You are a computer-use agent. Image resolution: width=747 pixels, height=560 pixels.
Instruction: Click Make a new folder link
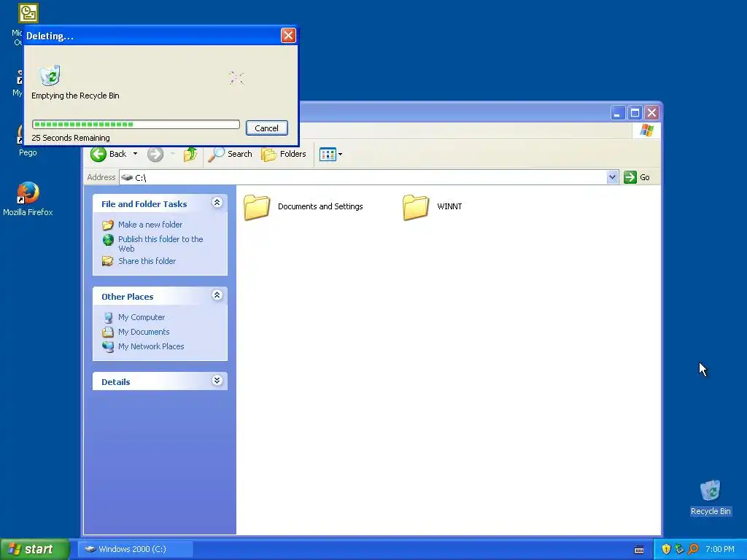(x=150, y=225)
